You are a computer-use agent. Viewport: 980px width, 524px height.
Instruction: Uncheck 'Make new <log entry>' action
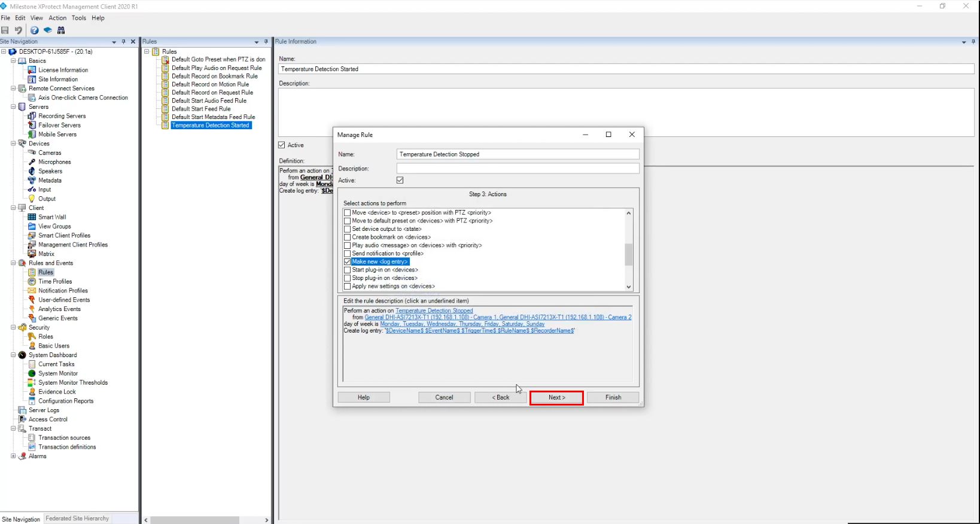click(348, 262)
